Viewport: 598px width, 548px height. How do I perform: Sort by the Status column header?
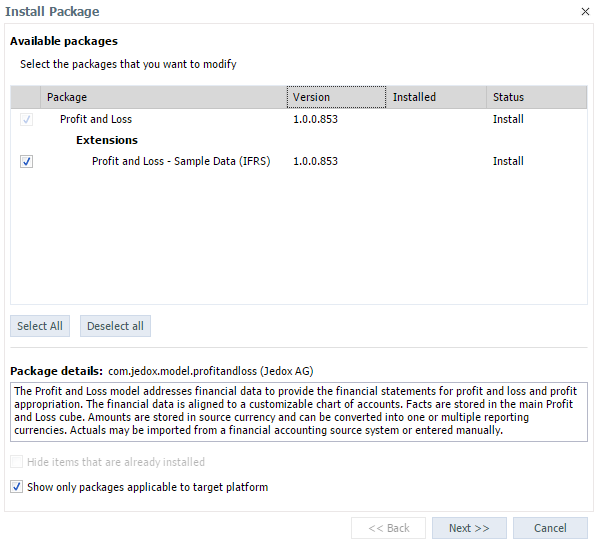[537, 97]
